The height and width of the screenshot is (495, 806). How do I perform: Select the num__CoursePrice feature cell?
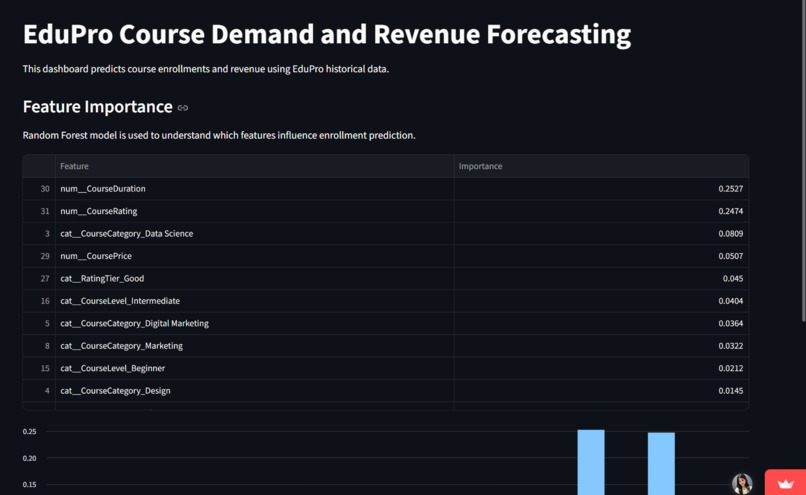pos(254,256)
